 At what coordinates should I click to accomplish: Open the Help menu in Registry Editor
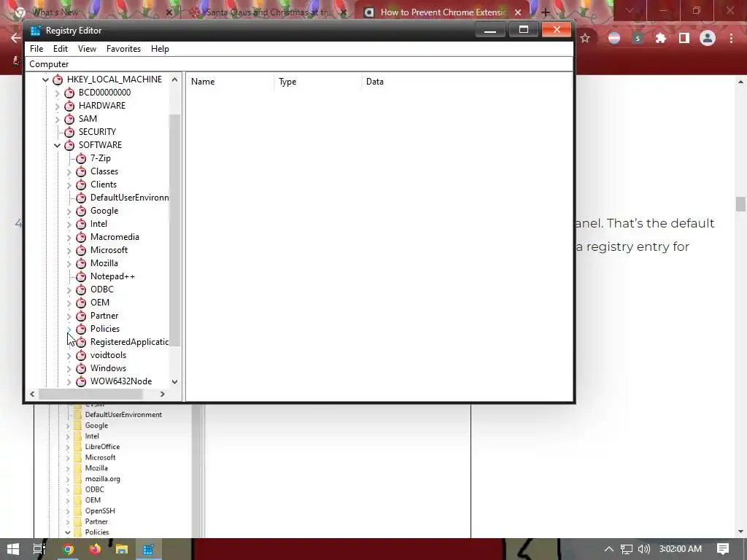tap(160, 49)
